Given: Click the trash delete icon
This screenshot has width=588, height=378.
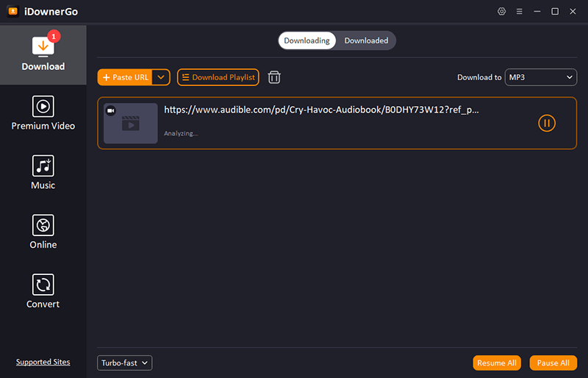Looking at the screenshot, I should point(274,77).
